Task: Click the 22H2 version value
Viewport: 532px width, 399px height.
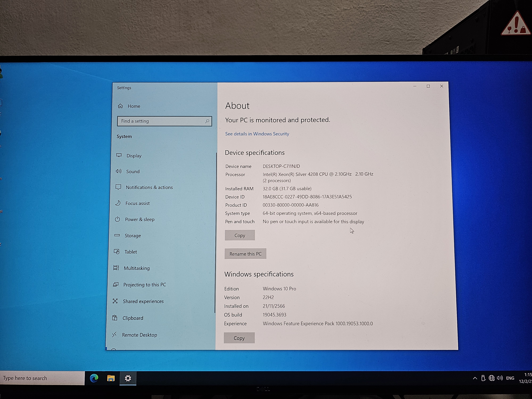Action: [x=268, y=297]
